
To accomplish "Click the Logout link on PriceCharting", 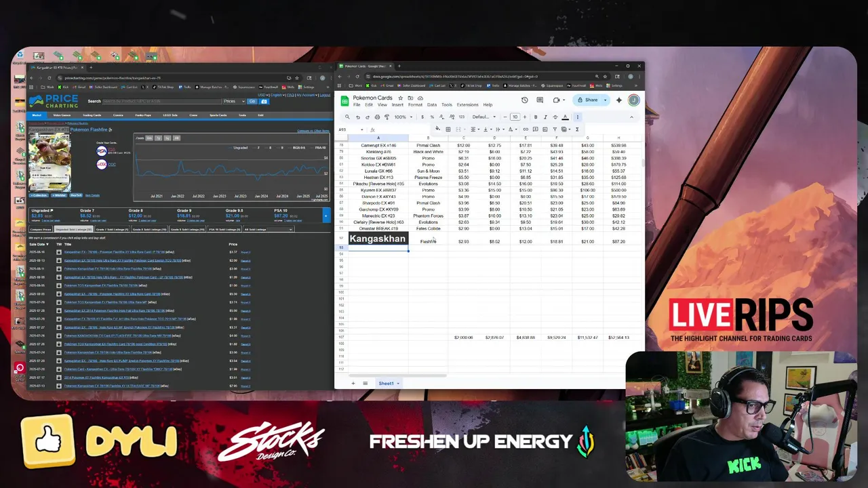I will [325, 95].
